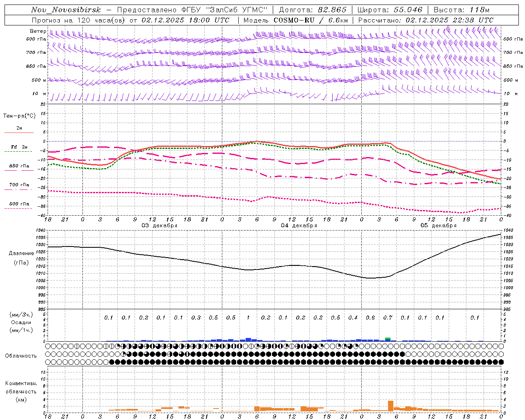525x420 pixels.
Task: Click the '0.6' precipitation amount value
Action: [x=370, y=317]
